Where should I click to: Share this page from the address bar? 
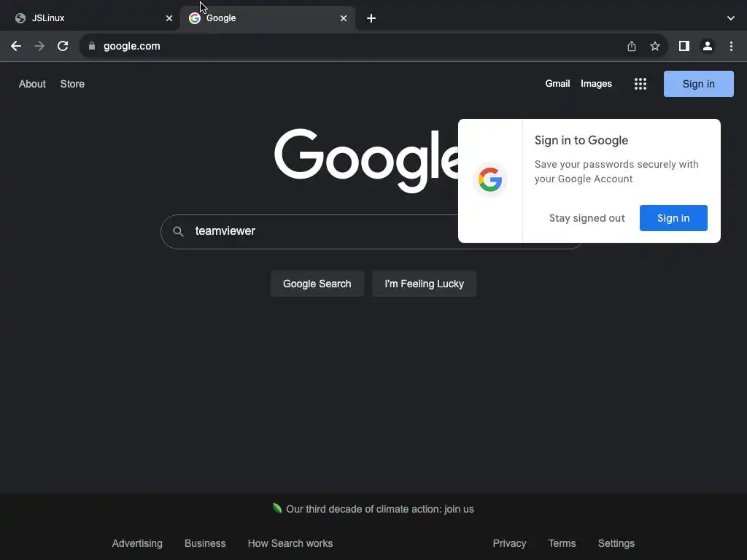(x=632, y=46)
